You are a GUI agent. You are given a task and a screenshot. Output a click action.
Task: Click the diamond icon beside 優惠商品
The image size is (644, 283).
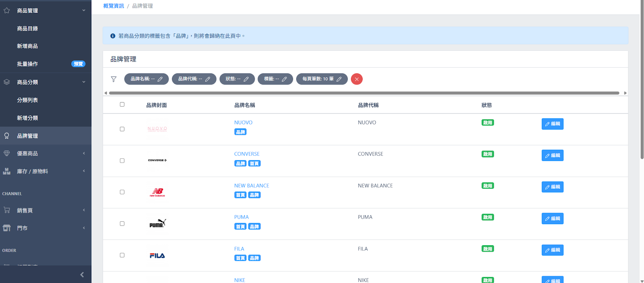coord(7,153)
